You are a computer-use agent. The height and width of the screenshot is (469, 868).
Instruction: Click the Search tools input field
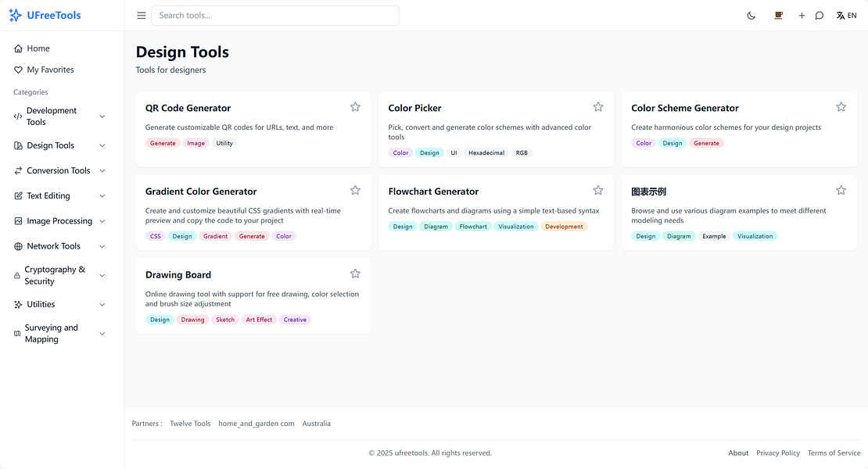point(275,15)
